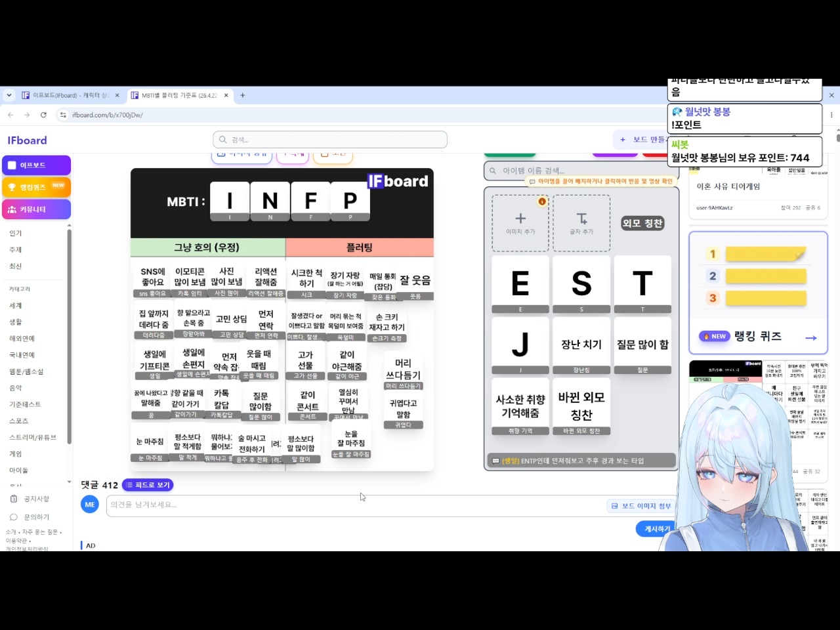Select the 외모 칭찬 item chip
Screen dimensions: 840x630
642,223
